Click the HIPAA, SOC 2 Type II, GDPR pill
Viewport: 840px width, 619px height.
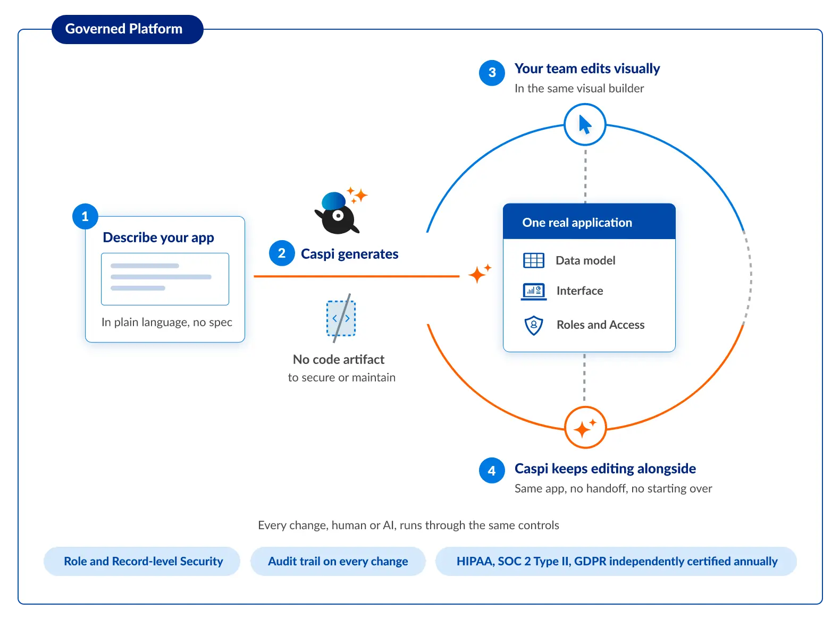click(x=616, y=561)
